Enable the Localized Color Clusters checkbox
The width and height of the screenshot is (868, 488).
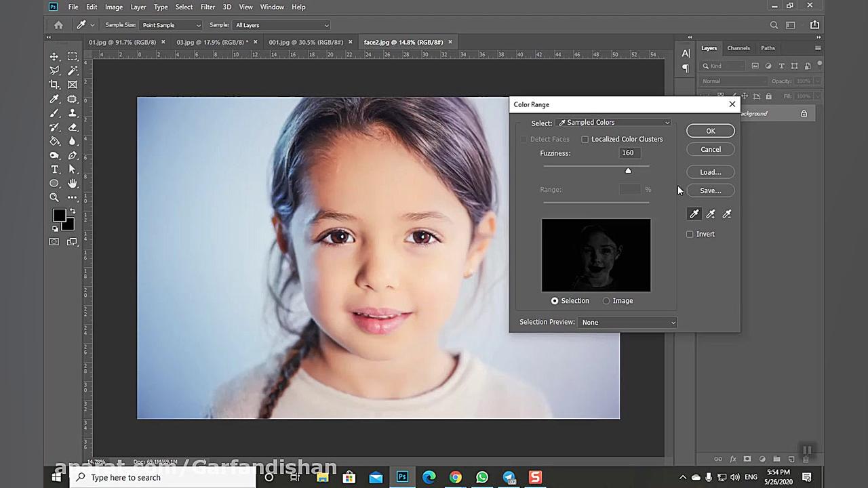585,139
